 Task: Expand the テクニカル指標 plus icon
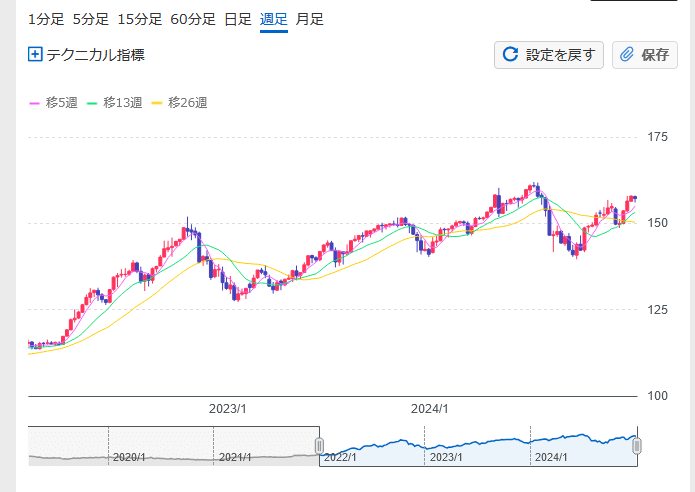click(35, 55)
